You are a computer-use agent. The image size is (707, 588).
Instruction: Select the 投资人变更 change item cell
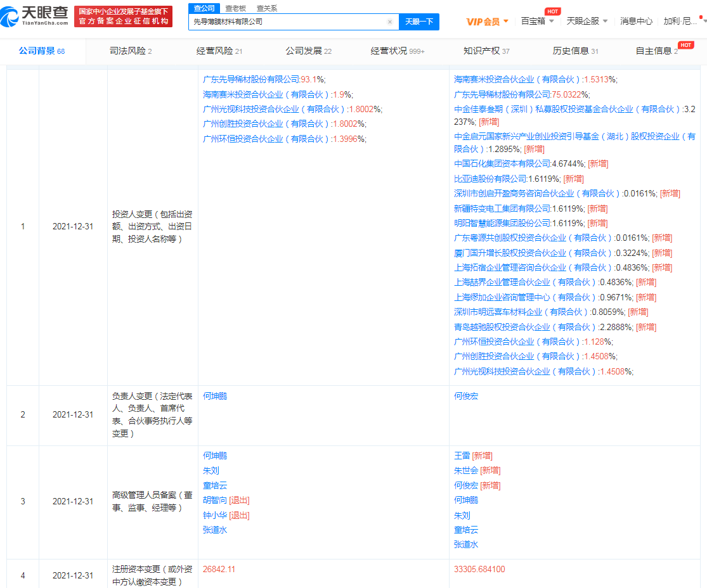(x=152, y=227)
